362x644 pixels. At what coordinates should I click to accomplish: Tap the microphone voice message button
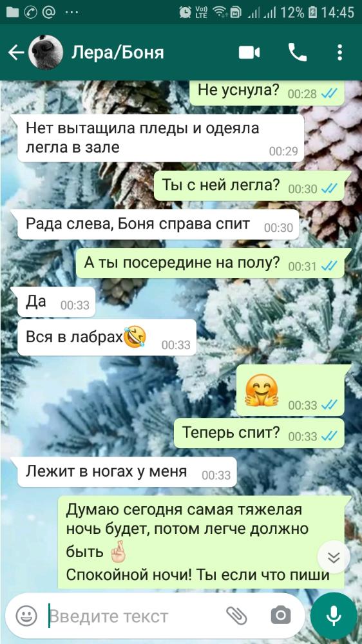[334, 615]
